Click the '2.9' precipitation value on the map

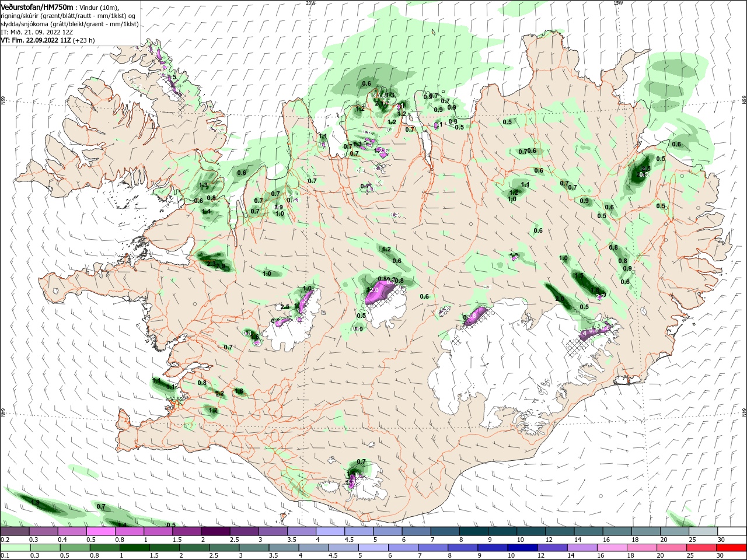click(221, 267)
